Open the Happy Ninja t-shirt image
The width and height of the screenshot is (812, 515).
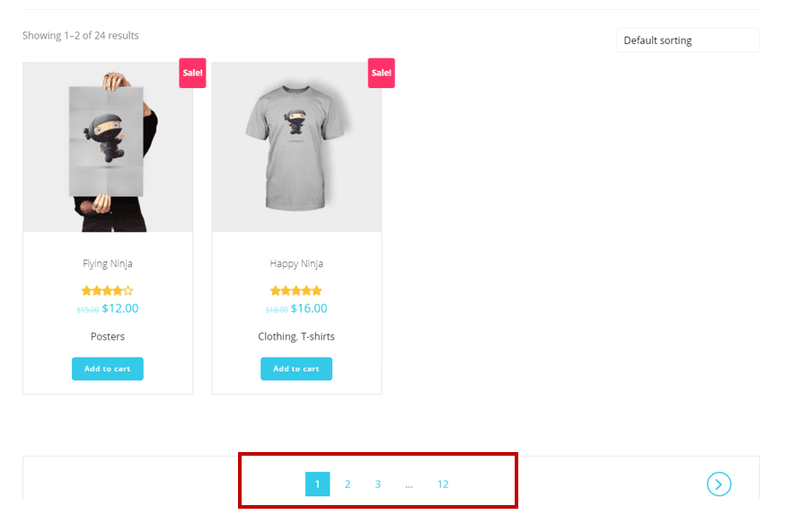[x=296, y=148]
